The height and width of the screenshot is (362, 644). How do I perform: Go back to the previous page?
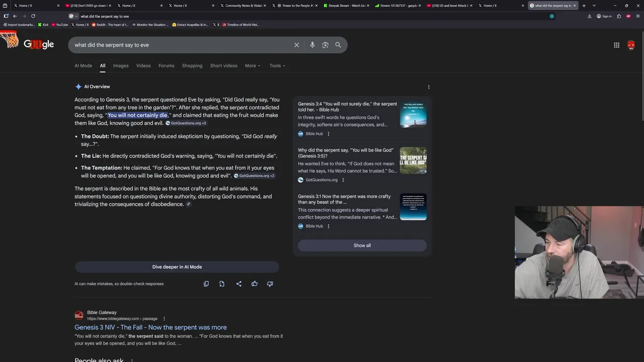15,16
